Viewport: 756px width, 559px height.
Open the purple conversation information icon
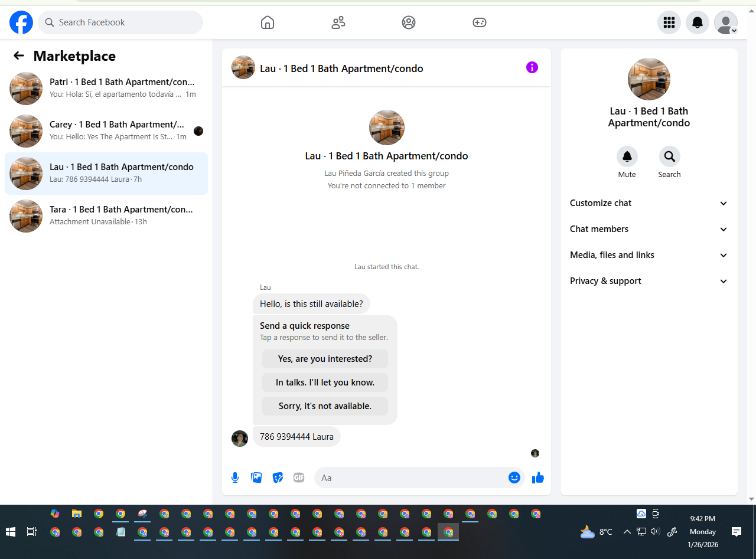(x=532, y=67)
